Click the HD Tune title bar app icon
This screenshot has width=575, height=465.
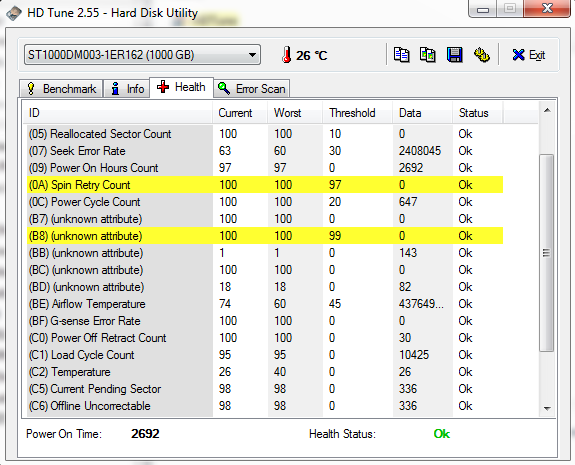pyautogui.click(x=14, y=13)
